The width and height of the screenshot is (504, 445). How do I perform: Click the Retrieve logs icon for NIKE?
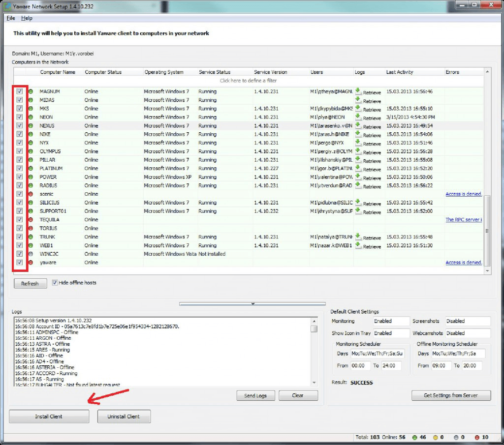(358, 134)
